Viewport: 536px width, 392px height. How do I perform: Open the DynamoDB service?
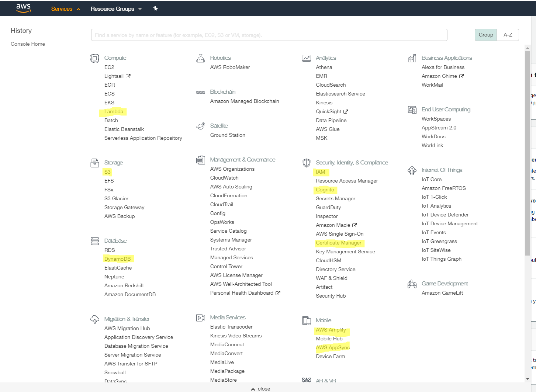[117, 259]
